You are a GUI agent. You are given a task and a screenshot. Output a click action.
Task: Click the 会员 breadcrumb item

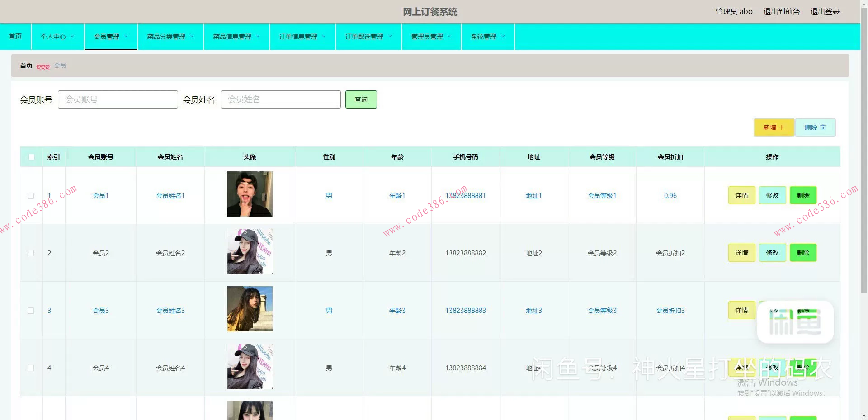(60, 66)
